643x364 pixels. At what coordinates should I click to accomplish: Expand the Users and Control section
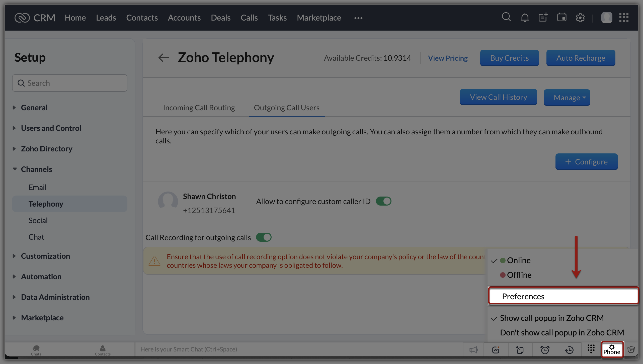pos(51,128)
